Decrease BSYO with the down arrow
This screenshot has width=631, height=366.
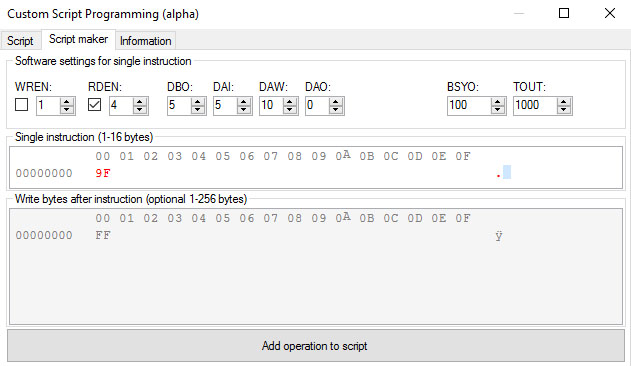tap(498, 110)
